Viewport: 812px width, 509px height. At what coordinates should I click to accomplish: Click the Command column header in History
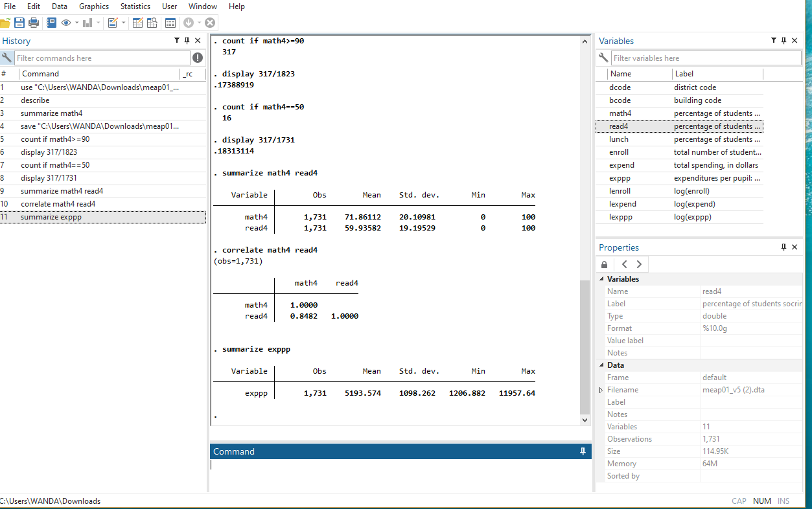[99, 74]
